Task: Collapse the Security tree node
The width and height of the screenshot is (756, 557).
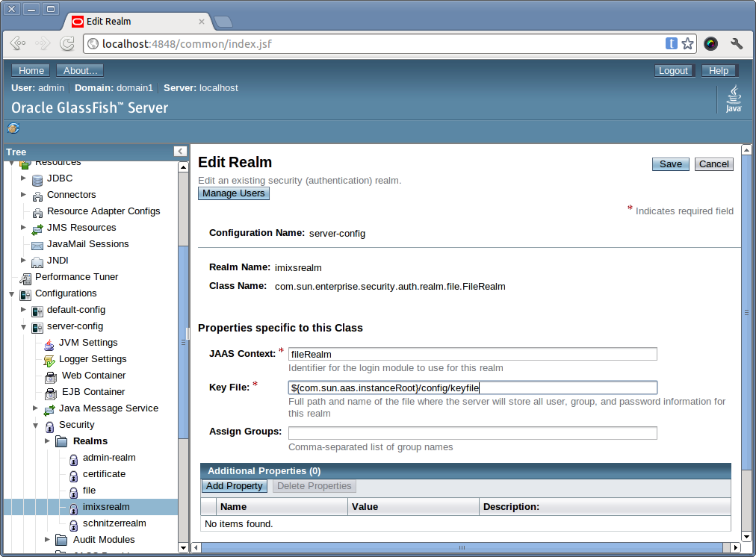Action: point(35,426)
